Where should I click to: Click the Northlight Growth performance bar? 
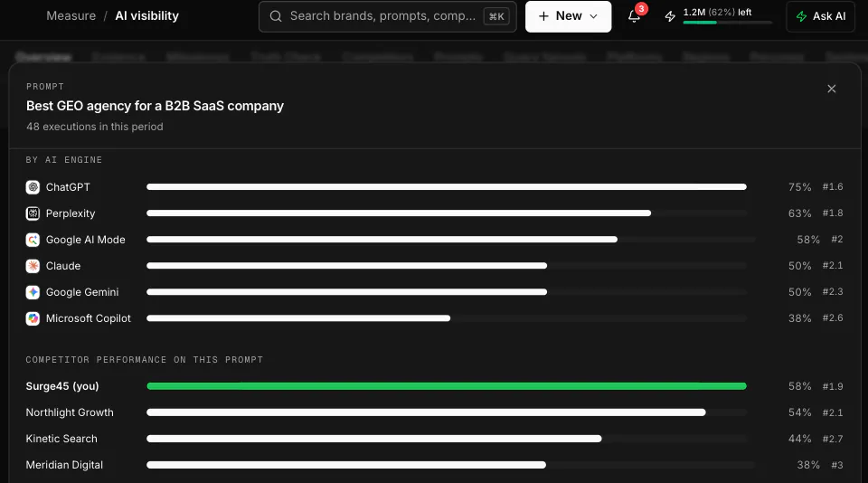[x=426, y=412]
